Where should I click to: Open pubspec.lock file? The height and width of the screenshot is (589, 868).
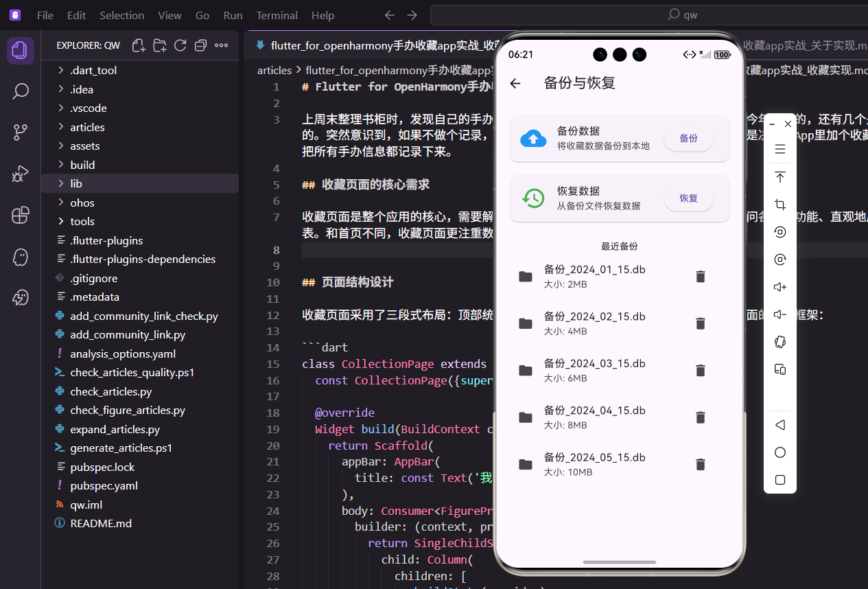tap(140, 467)
